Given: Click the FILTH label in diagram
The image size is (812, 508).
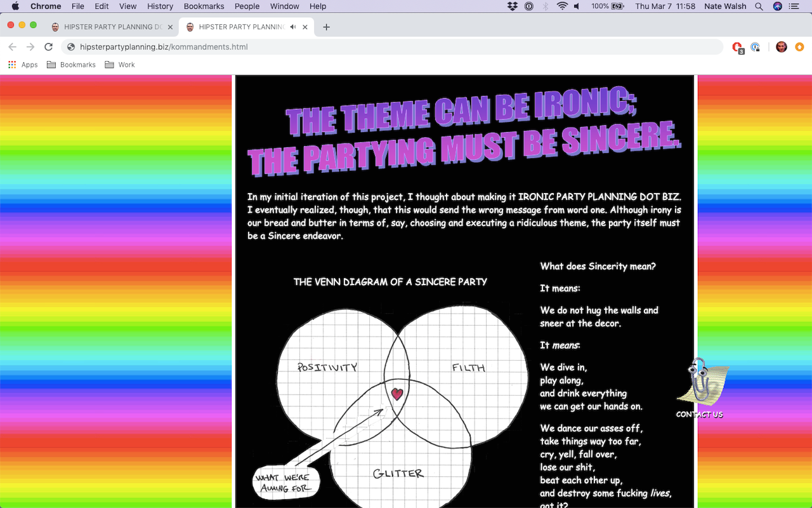Looking at the screenshot, I should (x=469, y=367).
